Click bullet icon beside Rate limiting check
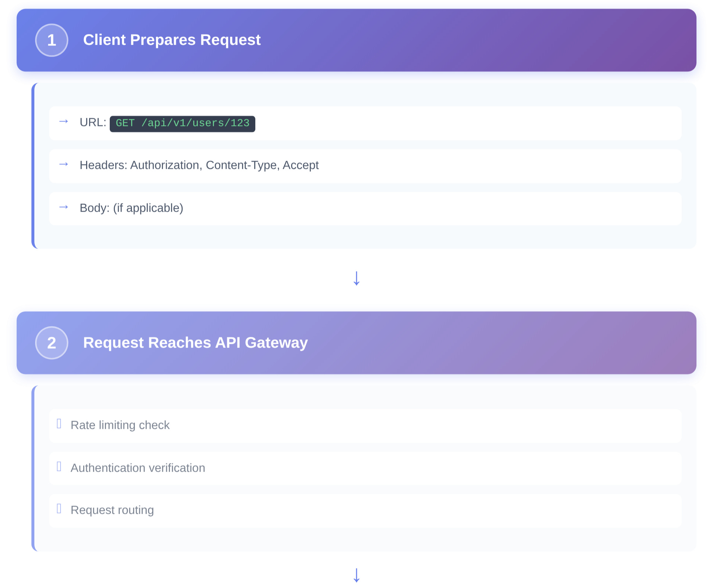Viewport: 712px width, 588px height. click(59, 424)
